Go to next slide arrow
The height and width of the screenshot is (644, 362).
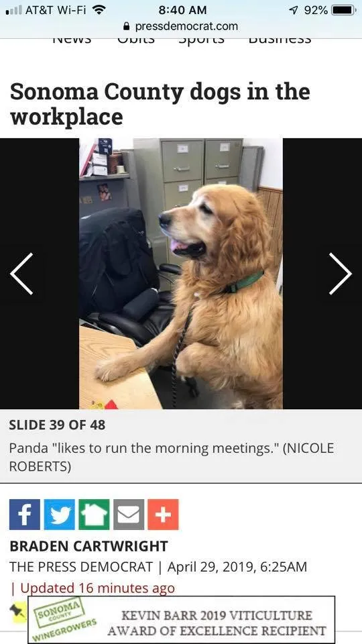(341, 274)
